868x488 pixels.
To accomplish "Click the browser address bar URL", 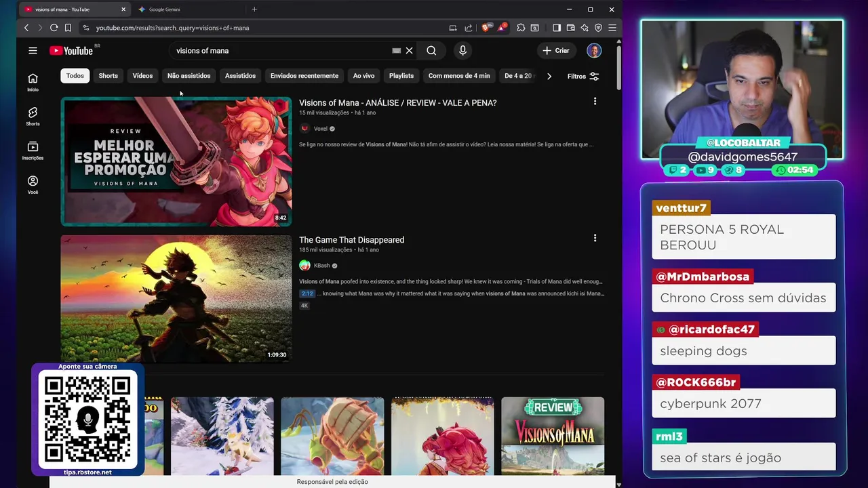I will [x=173, y=28].
